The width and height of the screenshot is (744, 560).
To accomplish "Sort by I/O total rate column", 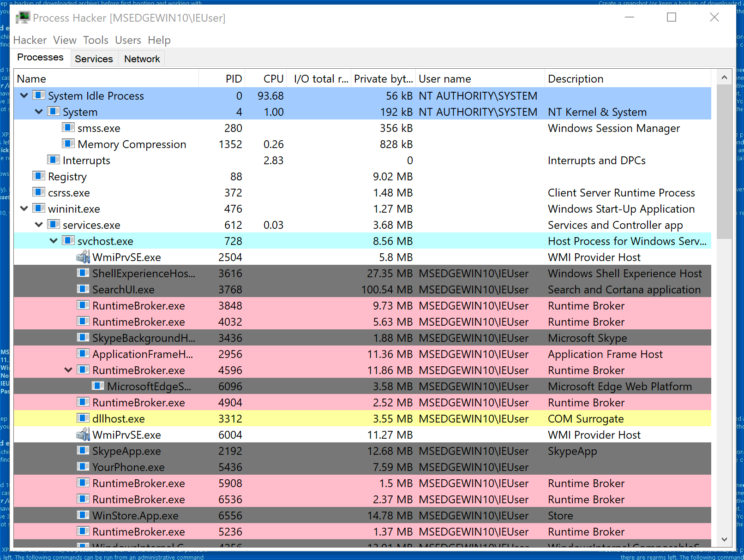I will [318, 79].
